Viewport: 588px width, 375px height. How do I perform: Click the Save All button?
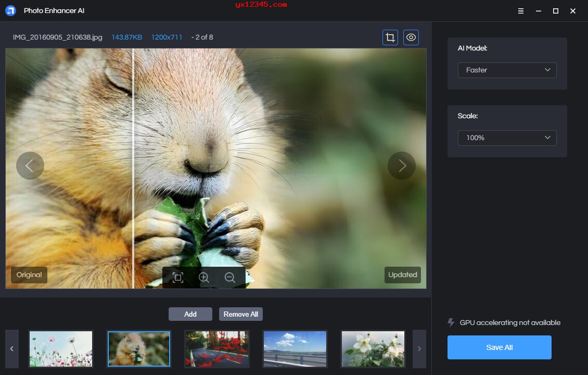click(x=499, y=347)
